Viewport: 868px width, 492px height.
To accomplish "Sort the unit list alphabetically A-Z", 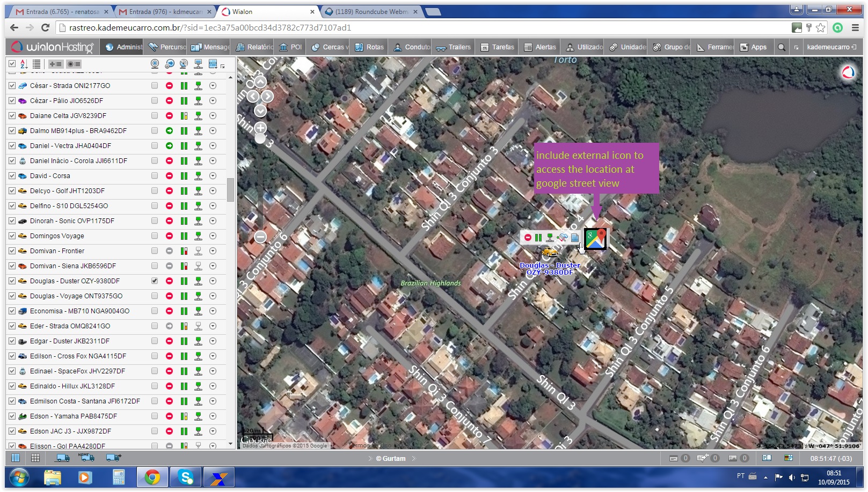I will (x=24, y=64).
